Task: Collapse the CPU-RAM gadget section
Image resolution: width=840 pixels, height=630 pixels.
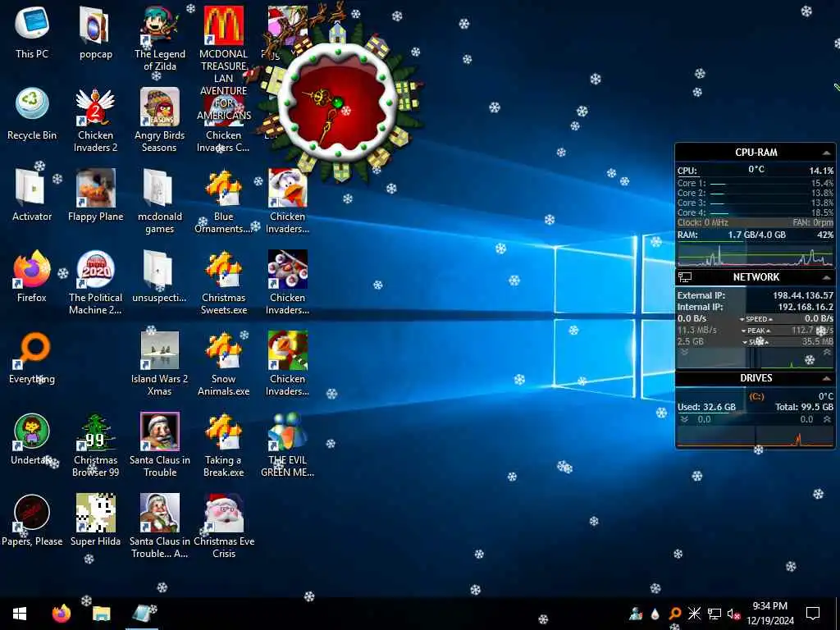Action: click(x=826, y=153)
